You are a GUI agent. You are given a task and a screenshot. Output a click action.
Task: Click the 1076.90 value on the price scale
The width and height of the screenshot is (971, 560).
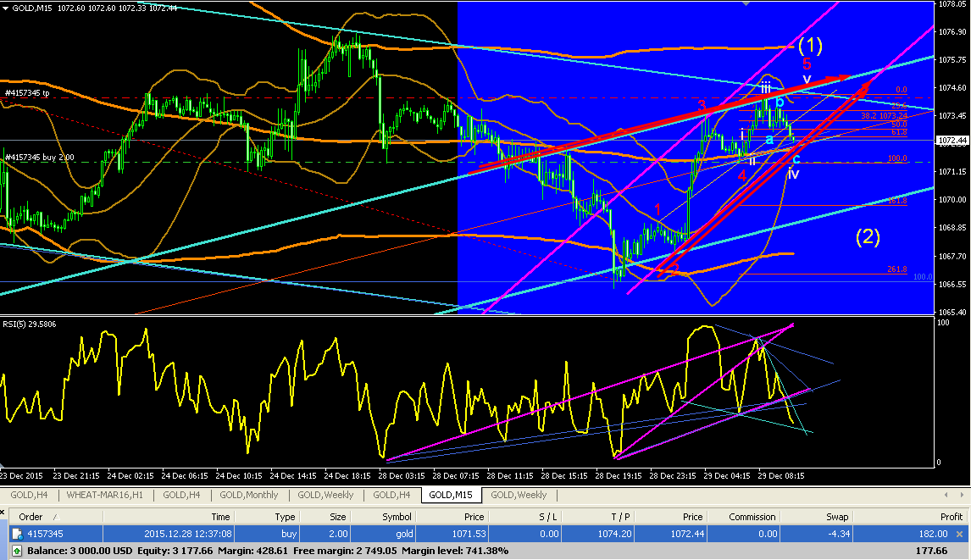[x=953, y=31]
